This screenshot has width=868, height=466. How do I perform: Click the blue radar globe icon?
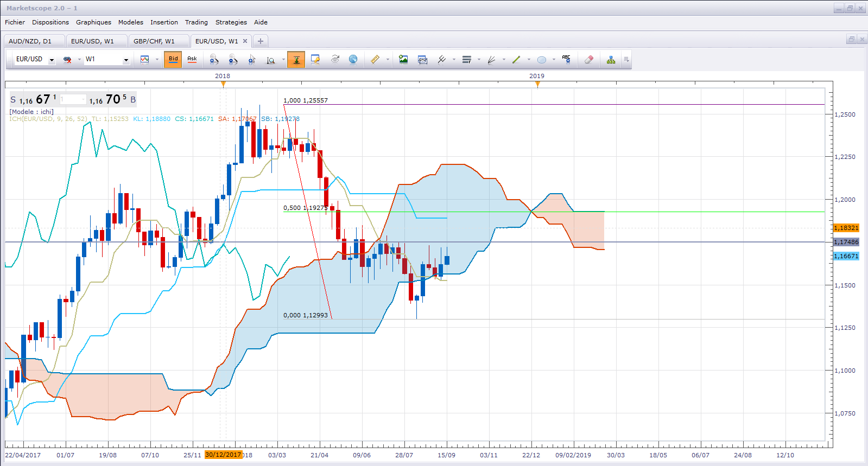pos(353,60)
